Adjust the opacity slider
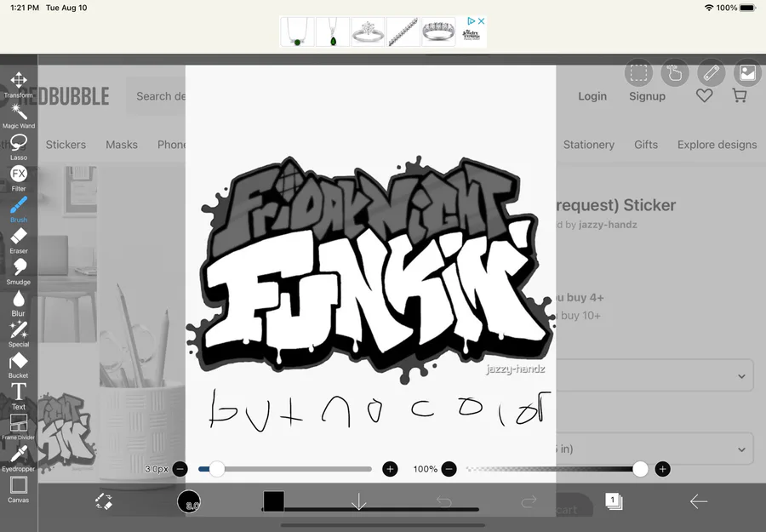 tap(557, 469)
